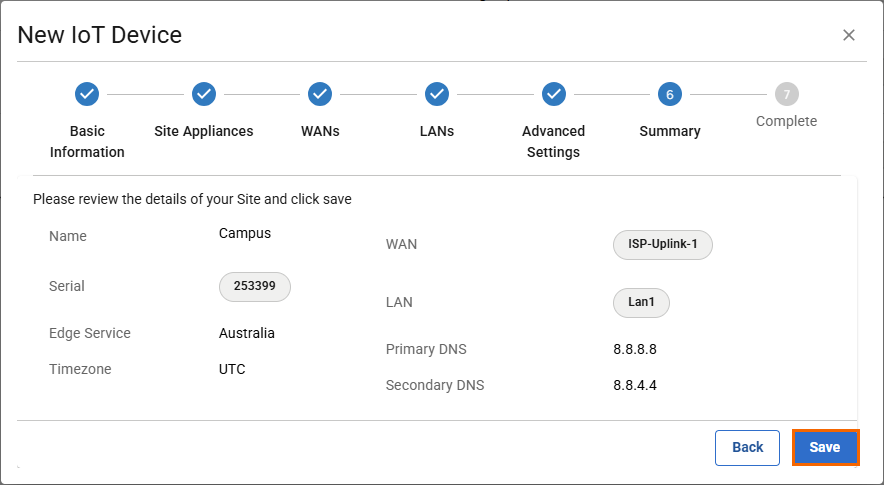Go back to the previous step
This screenshot has height=485, width=884.
coord(747,447)
